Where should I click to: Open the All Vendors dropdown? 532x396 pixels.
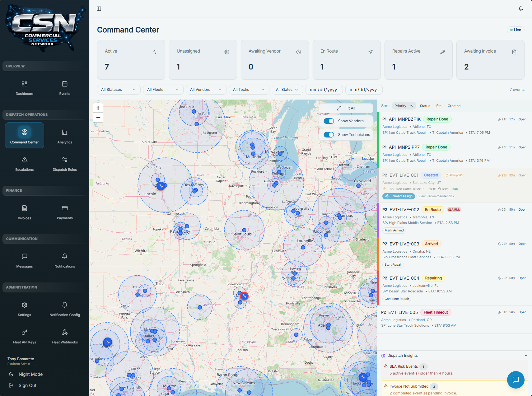coord(206,90)
